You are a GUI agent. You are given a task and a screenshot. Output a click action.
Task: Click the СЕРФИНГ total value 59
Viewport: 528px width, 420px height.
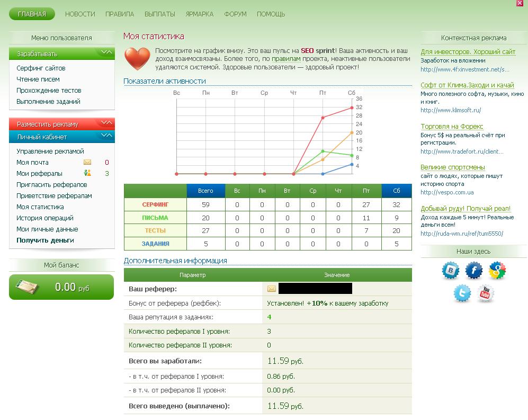(205, 204)
